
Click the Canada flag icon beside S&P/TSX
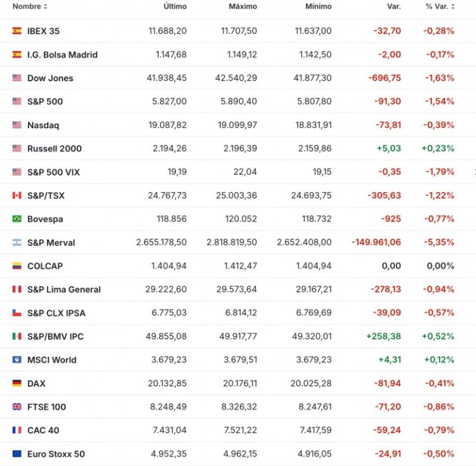17,195
